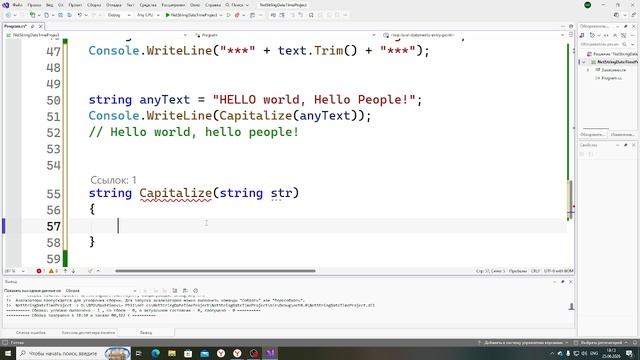Click the collapse all icon in Solution Explorer
Image resolution: width=640 pixels, height=360 pixels.
pyautogui.click(x=615, y=36)
